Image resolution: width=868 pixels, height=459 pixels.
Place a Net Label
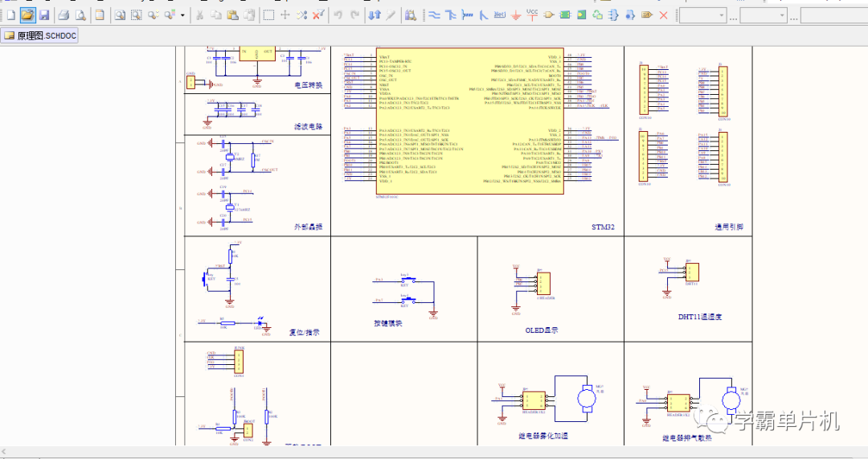coord(500,15)
